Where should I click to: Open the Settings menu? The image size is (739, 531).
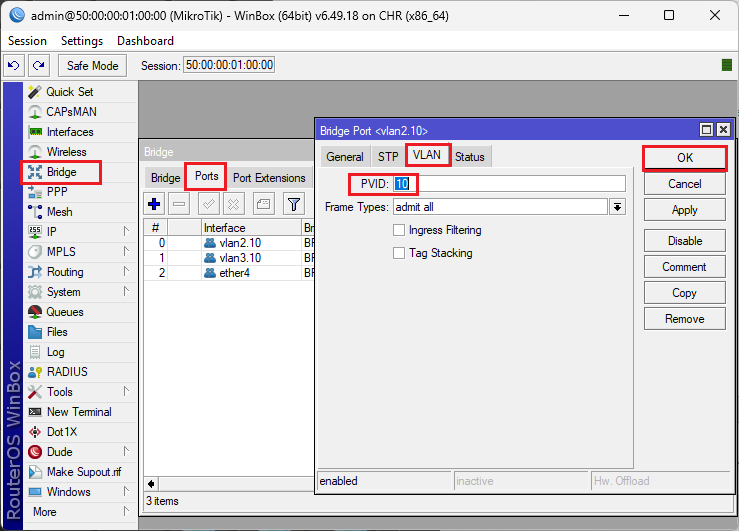[82, 41]
